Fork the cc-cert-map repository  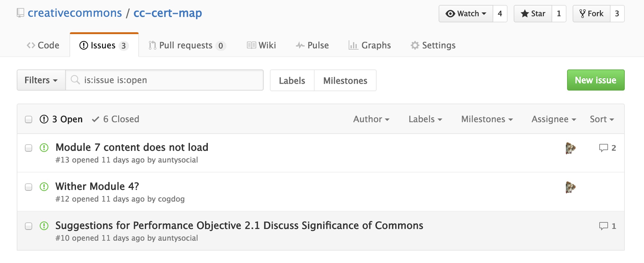click(x=591, y=14)
